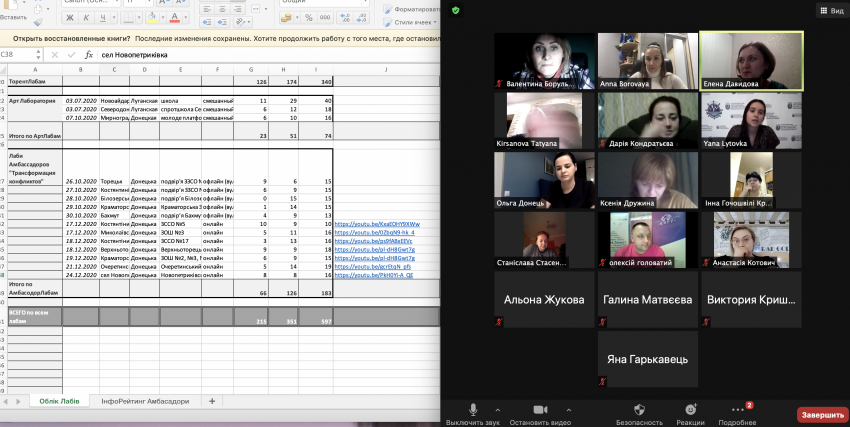
Task: Switch to Облік Лабів sheet tab
Action: click(59, 401)
